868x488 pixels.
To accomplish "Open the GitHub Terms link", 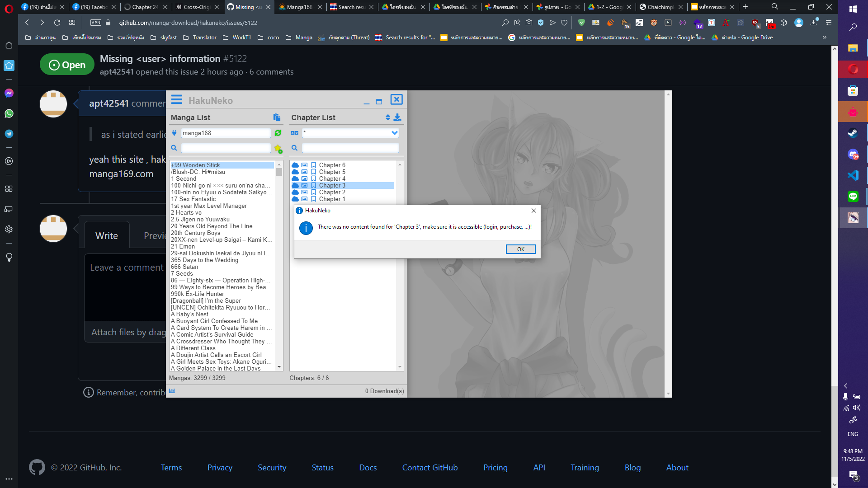I will point(171,468).
